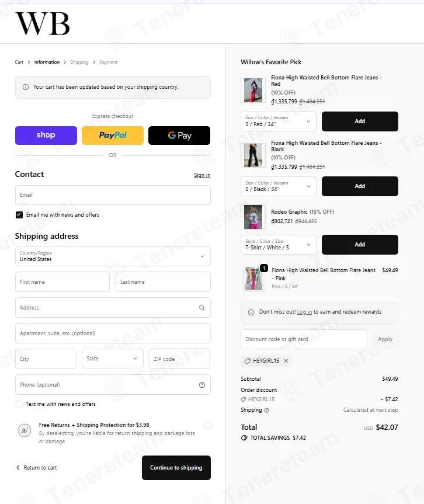Open the Country/Region dropdown
The image size is (424, 504).
[113, 256]
